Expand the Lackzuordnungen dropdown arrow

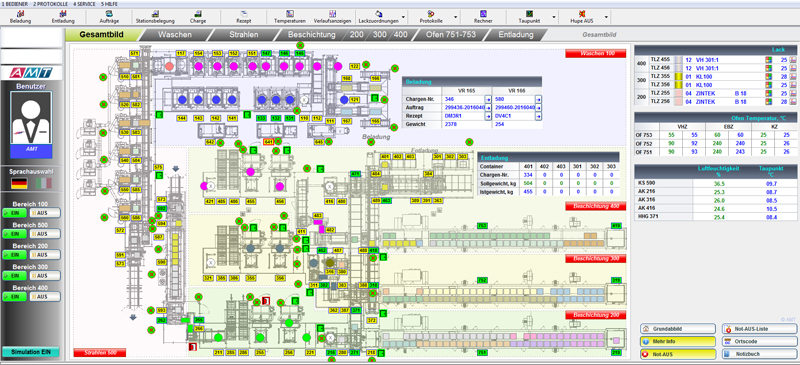pyautogui.click(x=403, y=17)
